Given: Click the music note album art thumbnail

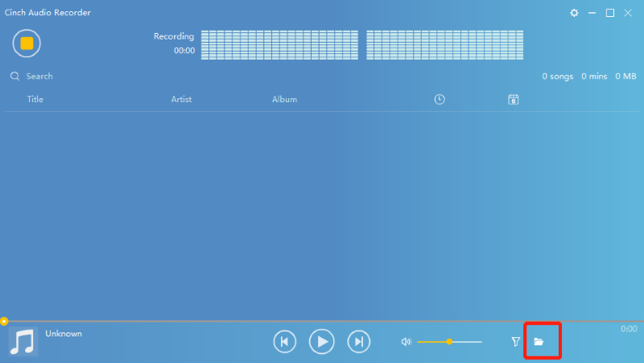Looking at the screenshot, I should [23, 342].
